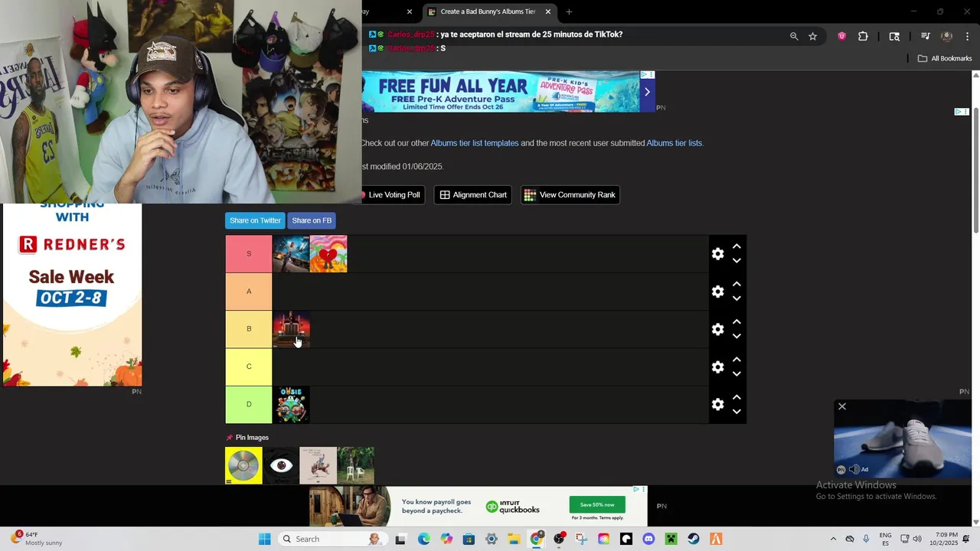
Task: Select the red S tier label
Action: (x=249, y=254)
